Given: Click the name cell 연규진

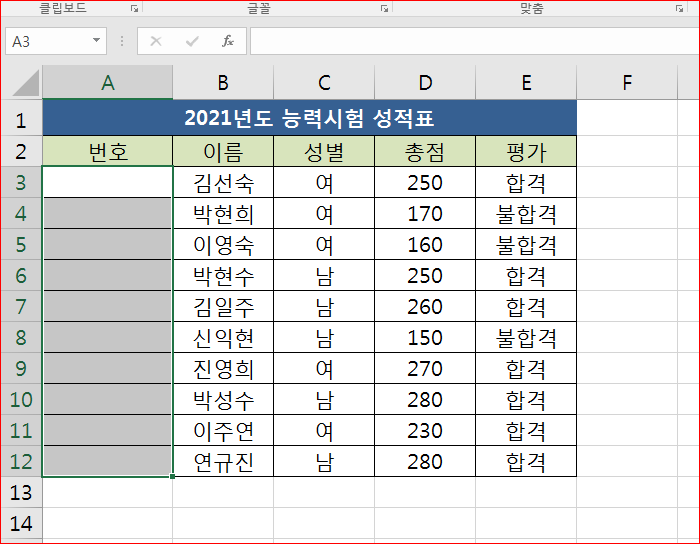Looking at the screenshot, I should [223, 461].
